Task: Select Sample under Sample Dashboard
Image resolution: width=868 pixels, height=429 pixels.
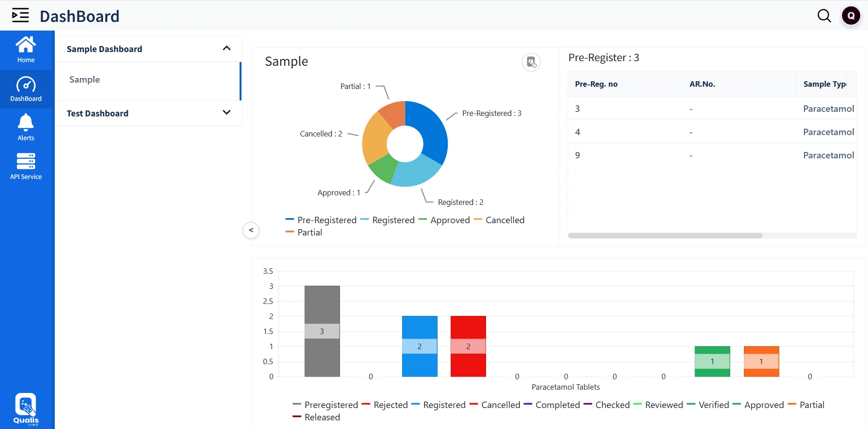Action: 84,79
